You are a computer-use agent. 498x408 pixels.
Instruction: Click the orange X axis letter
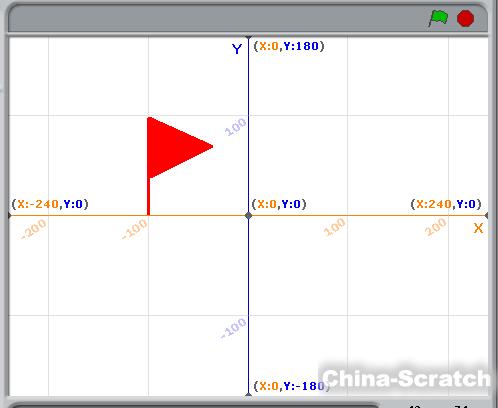(x=478, y=229)
